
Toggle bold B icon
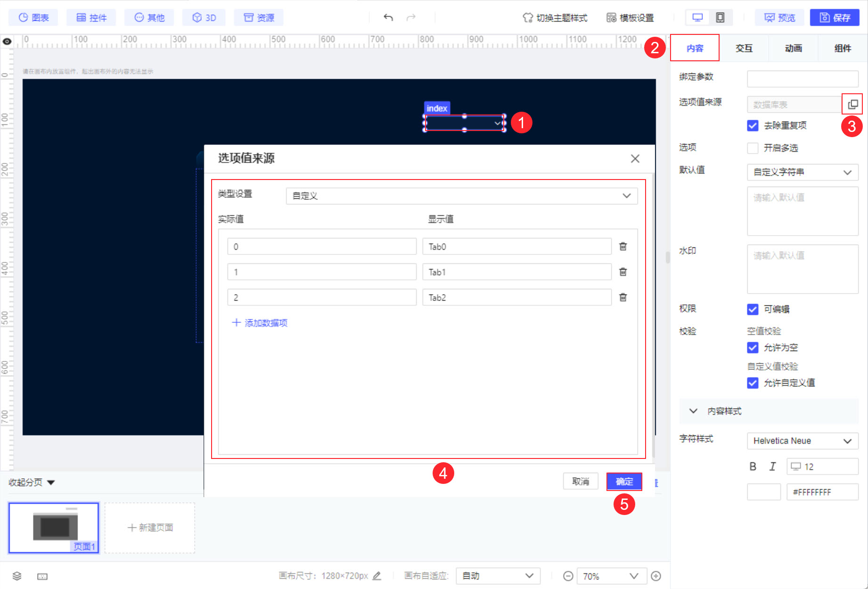pos(753,466)
